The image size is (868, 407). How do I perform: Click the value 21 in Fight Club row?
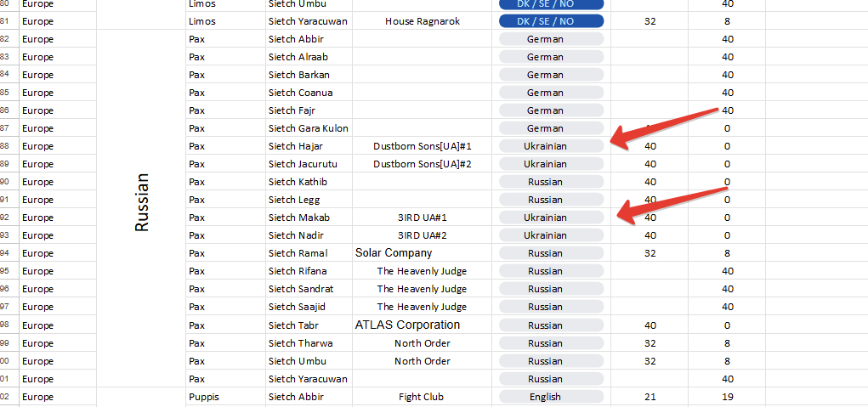[x=650, y=397]
